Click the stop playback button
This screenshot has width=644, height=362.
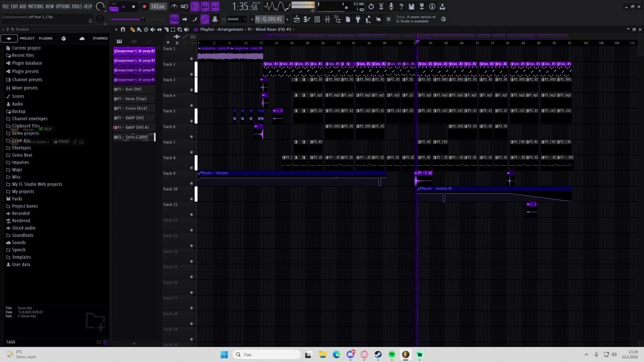click(x=133, y=7)
